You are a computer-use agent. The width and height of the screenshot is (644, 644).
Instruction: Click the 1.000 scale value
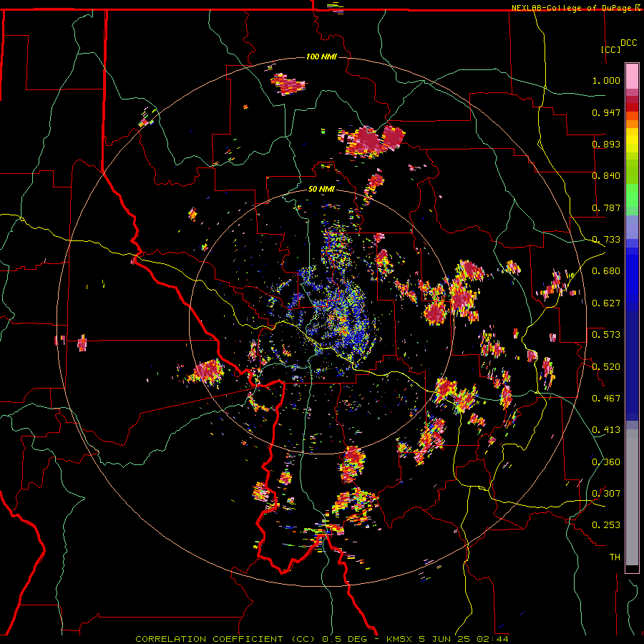[x=606, y=80]
